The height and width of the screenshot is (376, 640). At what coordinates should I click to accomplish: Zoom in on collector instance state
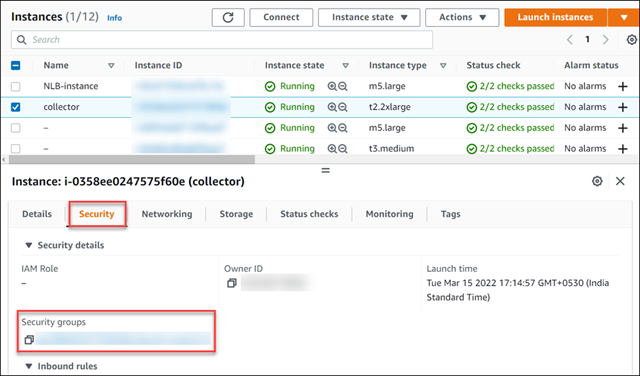click(x=332, y=107)
